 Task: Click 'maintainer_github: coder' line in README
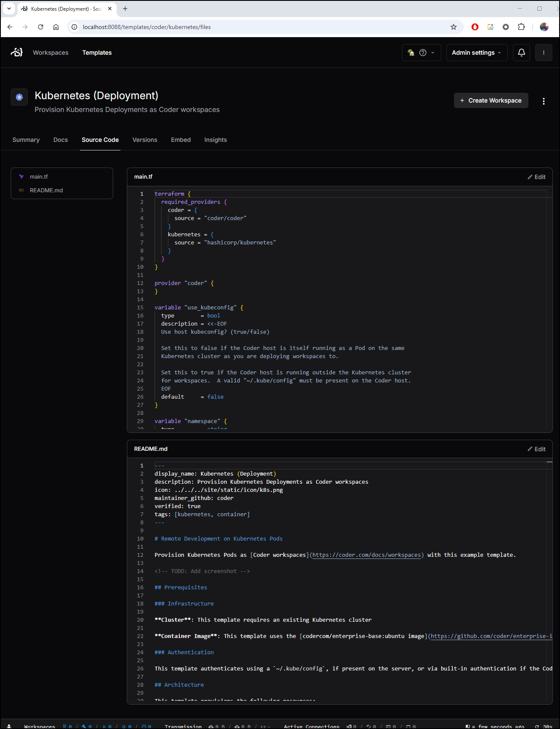(x=194, y=498)
